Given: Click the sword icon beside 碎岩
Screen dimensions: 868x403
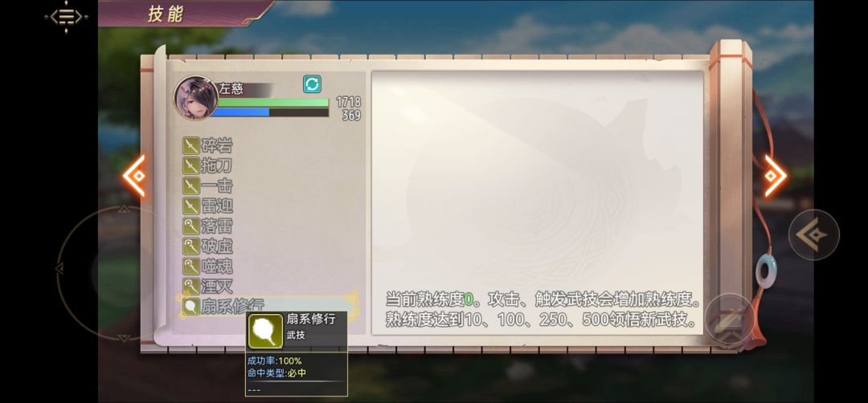Looking at the screenshot, I should [x=191, y=146].
